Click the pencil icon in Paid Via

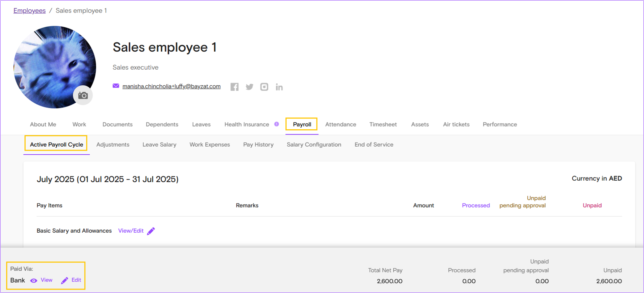pyautogui.click(x=65, y=280)
